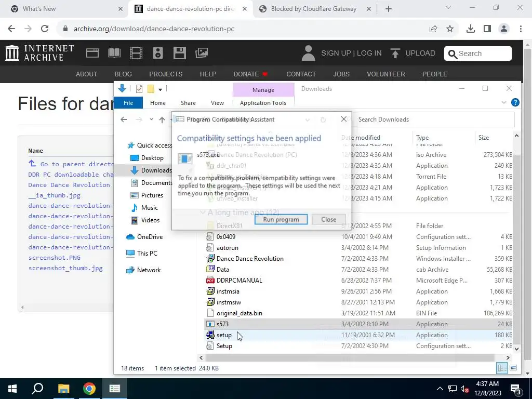Image resolution: width=532 pixels, height=399 pixels.
Task: Click the Run program button
Action: (x=281, y=220)
